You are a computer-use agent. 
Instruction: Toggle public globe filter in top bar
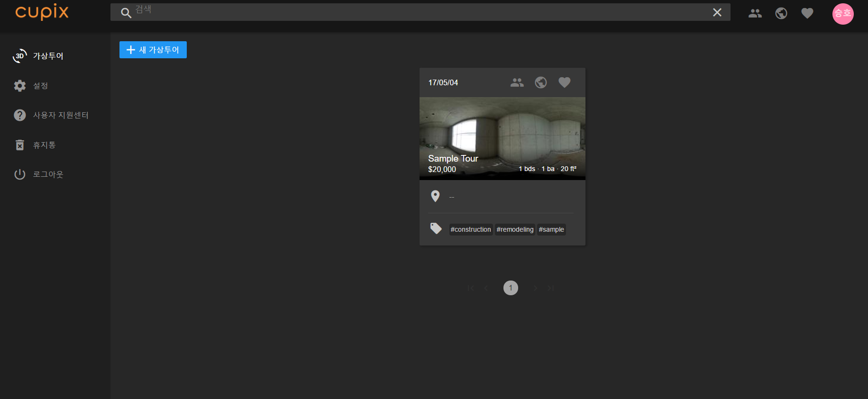click(x=781, y=13)
